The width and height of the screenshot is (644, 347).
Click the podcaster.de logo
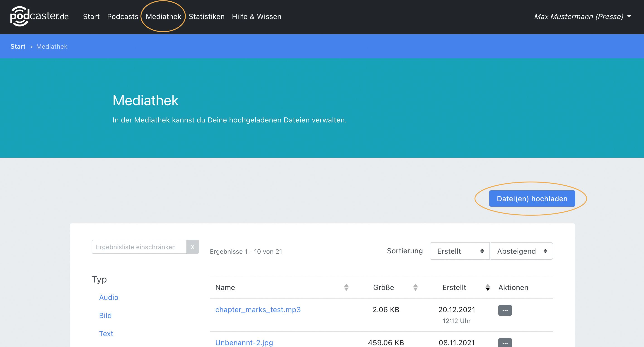click(x=39, y=16)
